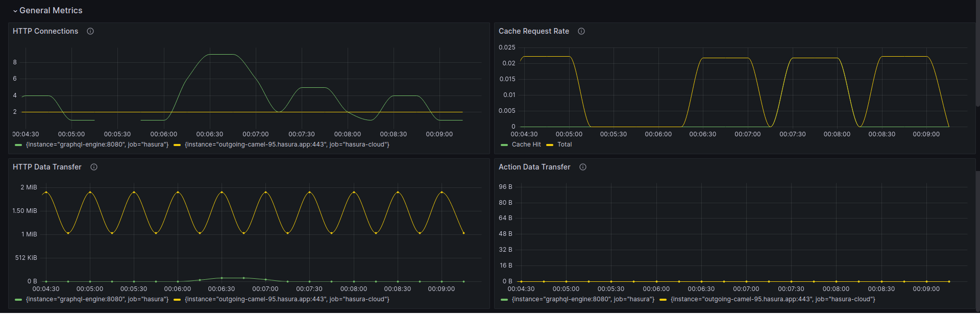Click yellow swatch in Action Data Transfer legend
980x314 pixels.
tap(663, 300)
